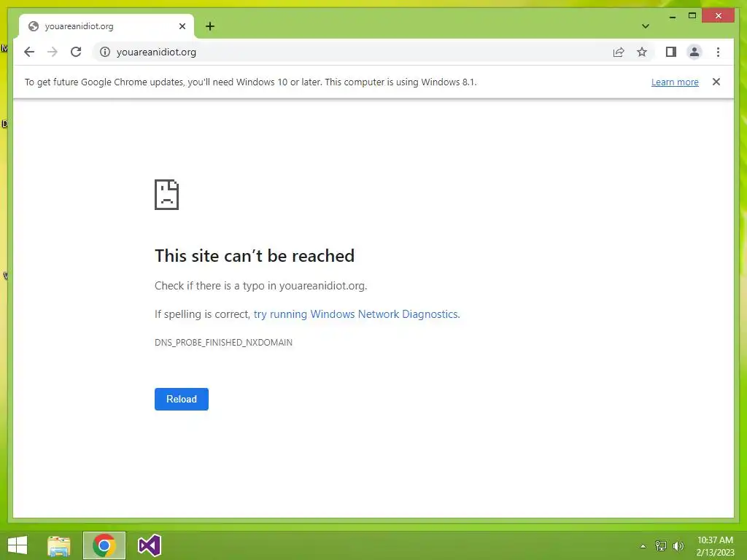Image resolution: width=747 pixels, height=560 pixels.
Task: Open File Explorer from taskbar
Action: pos(59,545)
